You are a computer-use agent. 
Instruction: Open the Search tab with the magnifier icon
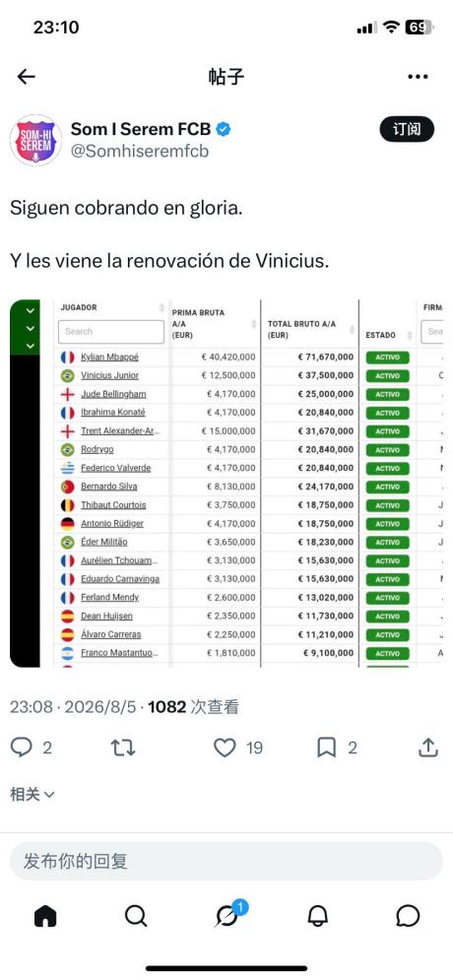point(136,916)
